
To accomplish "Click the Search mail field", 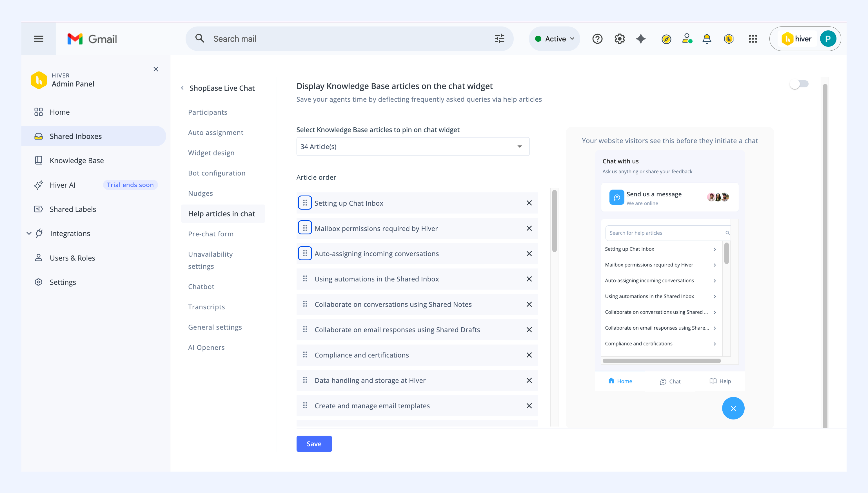I will [x=349, y=39].
